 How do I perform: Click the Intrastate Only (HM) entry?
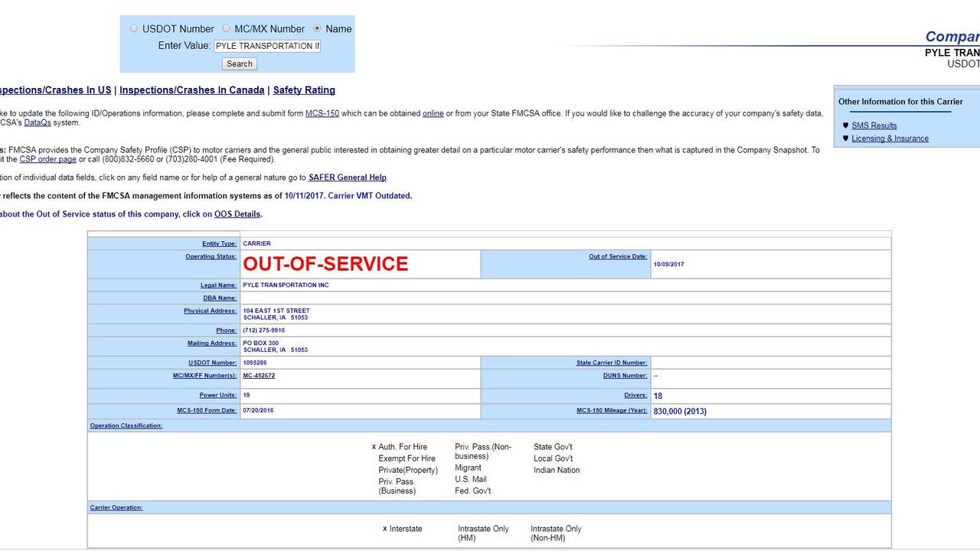point(483,533)
